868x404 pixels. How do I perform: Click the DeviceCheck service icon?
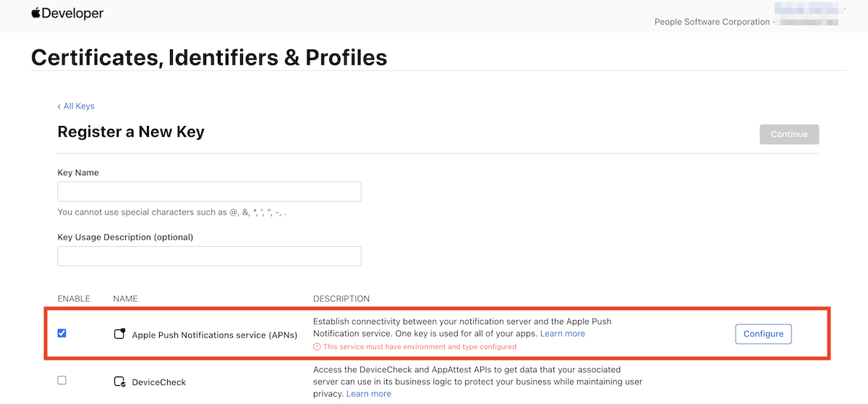(120, 382)
